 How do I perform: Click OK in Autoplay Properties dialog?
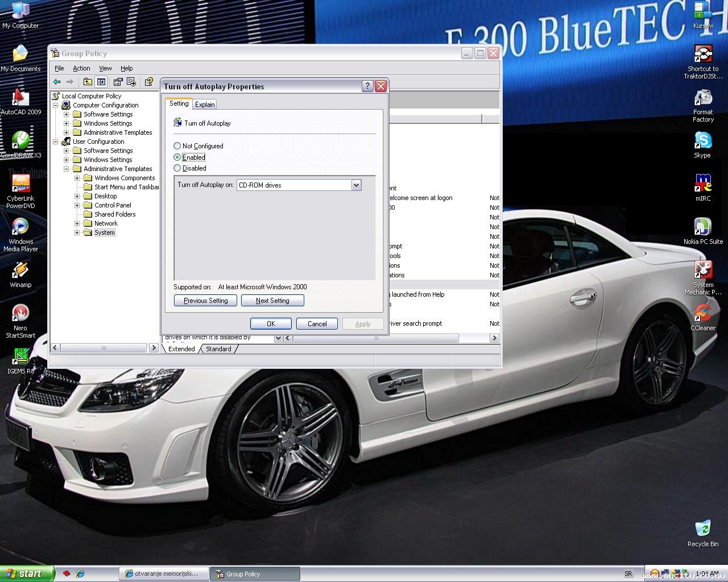[271, 324]
